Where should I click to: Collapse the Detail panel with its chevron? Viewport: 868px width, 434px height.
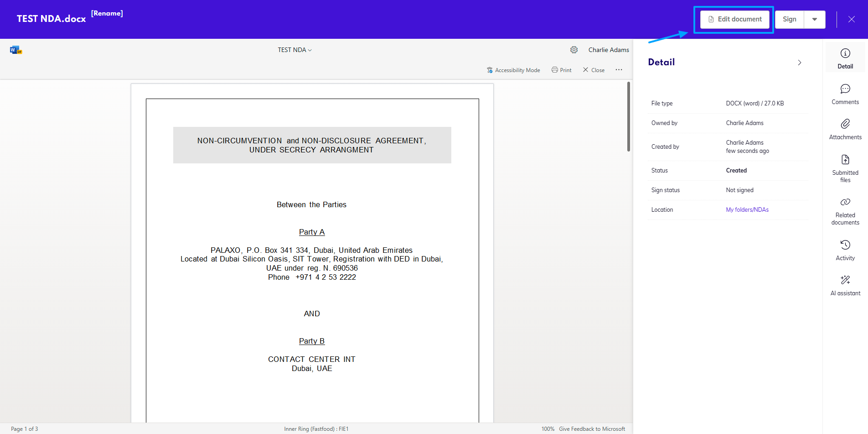tap(799, 63)
